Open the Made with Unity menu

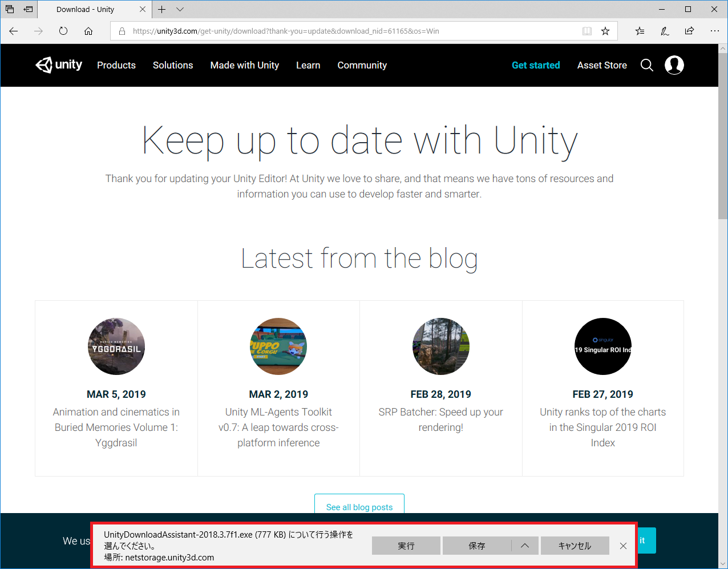click(245, 65)
